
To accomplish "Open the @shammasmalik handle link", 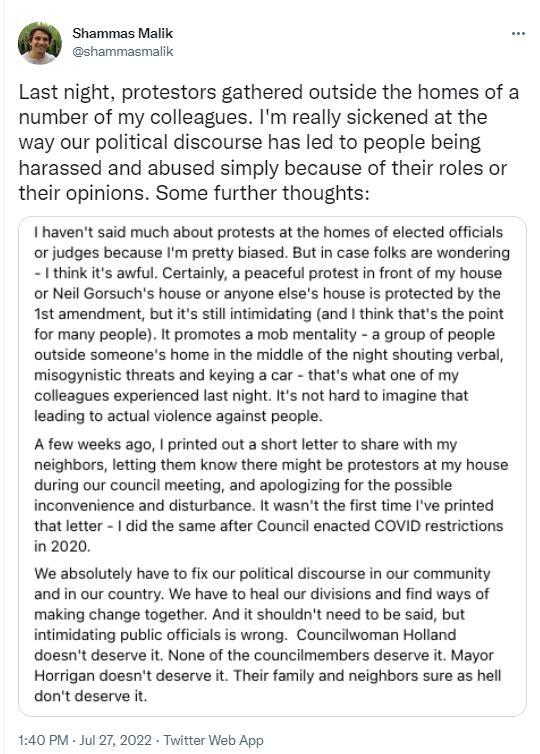I will click(x=123, y=51).
